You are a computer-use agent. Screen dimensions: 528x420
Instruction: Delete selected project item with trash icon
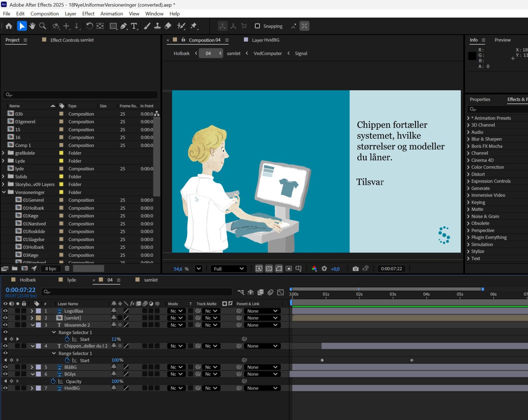tap(67, 268)
